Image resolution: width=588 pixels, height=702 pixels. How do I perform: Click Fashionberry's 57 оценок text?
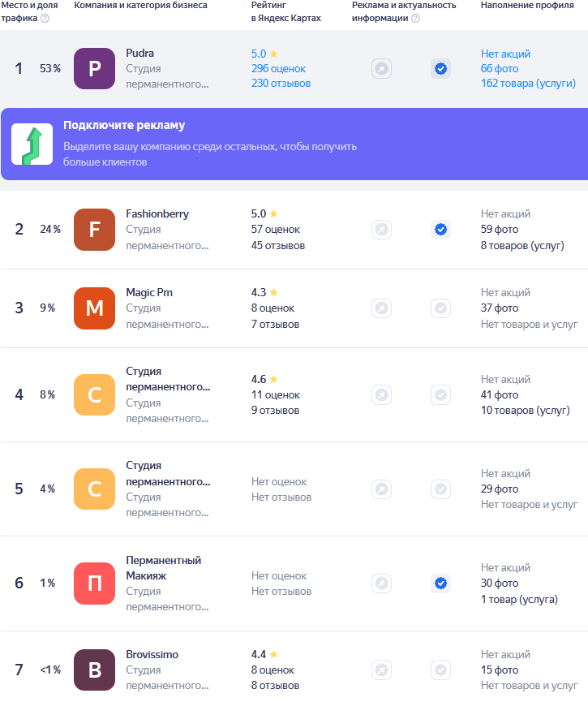point(275,229)
